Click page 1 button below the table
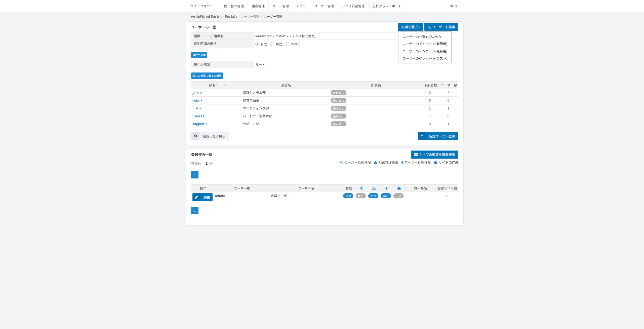This screenshot has width=644, height=329. pyautogui.click(x=195, y=211)
